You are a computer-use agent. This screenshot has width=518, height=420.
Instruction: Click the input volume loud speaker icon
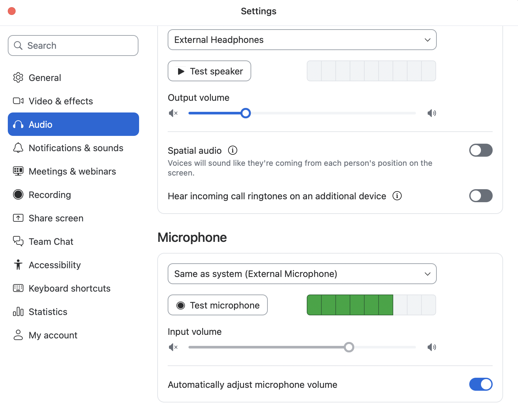tap(432, 347)
